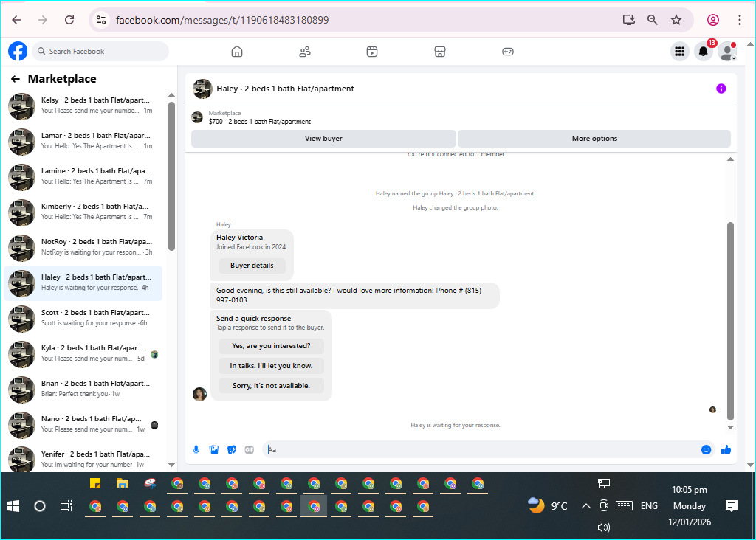Open the zoom magnifier icon in address bar
The width and height of the screenshot is (756, 540).
point(653,20)
